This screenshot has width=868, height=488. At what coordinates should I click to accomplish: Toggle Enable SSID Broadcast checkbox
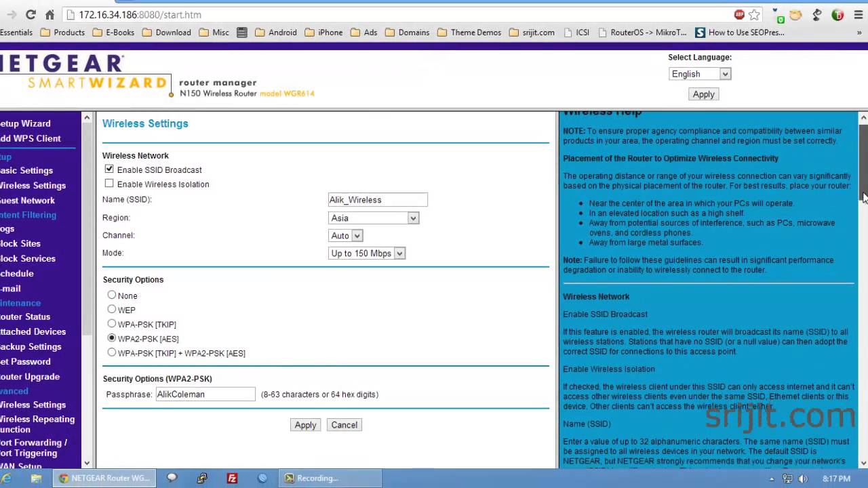pyautogui.click(x=109, y=169)
